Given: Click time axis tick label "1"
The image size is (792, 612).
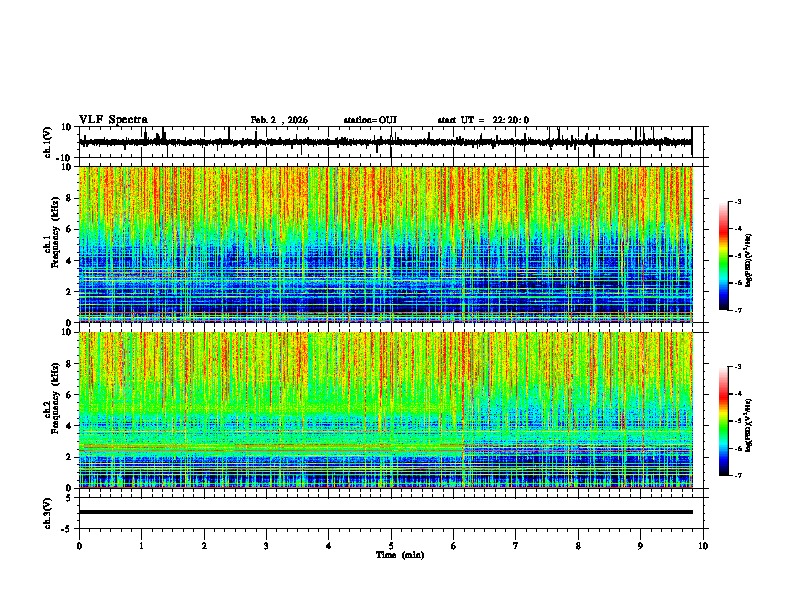Looking at the screenshot, I should [x=141, y=546].
